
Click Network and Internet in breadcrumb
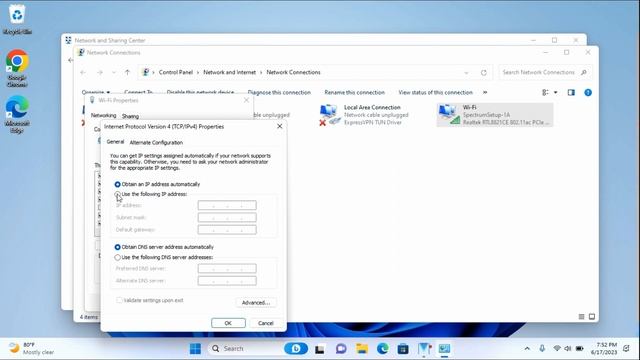[229, 72]
